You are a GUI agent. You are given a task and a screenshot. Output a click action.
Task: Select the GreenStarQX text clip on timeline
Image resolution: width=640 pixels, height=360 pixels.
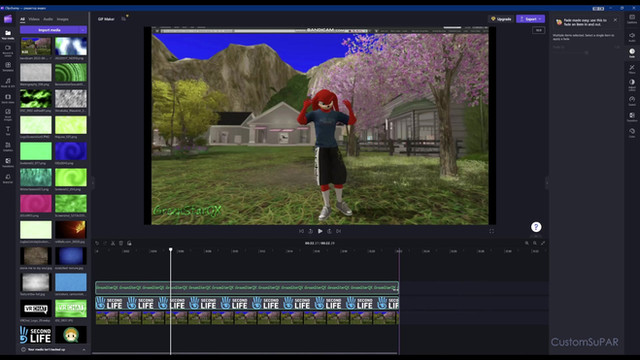[247, 287]
